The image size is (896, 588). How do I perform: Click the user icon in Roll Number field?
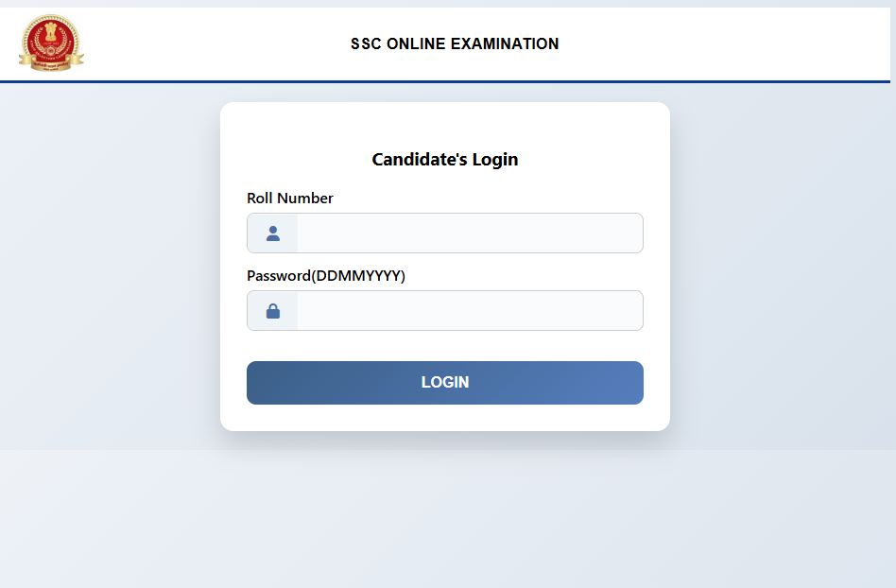click(273, 233)
